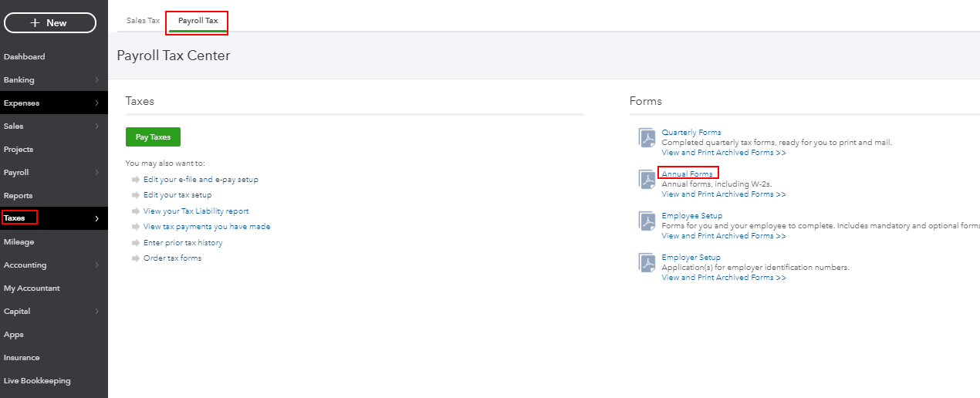Open Reports from the sidebar

(x=19, y=196)
